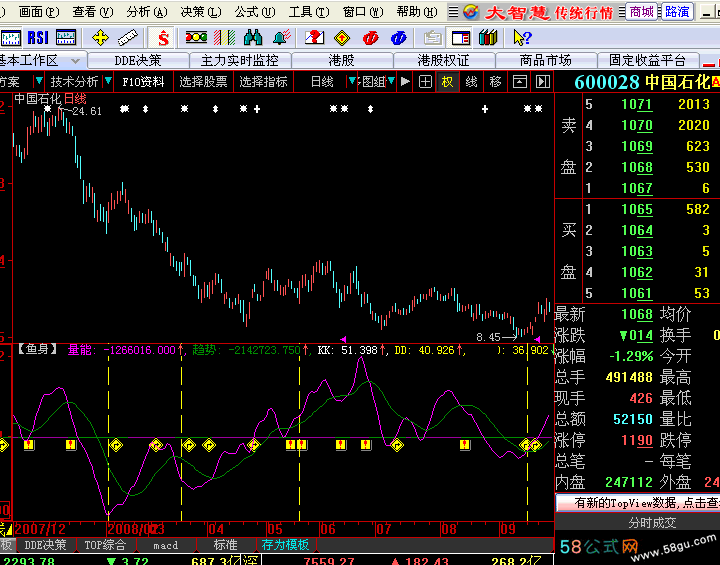Open the 日线 period dropdown arrow
Screen dimensions: 720x565
352,81
